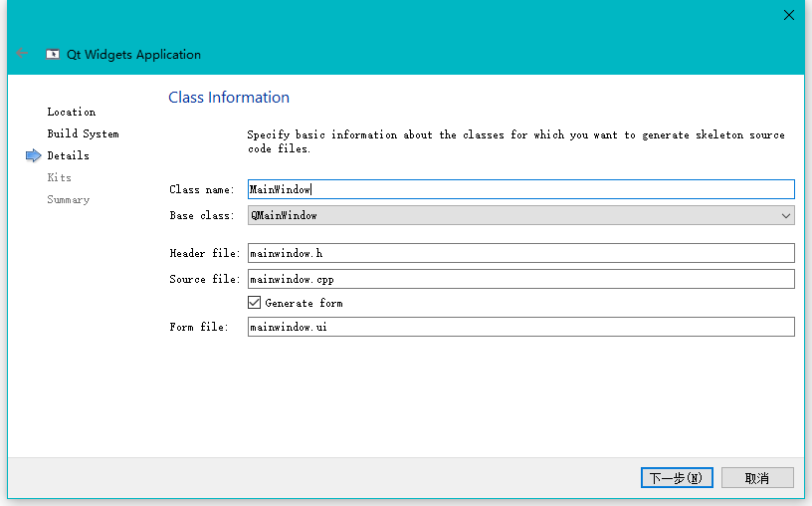The width and height of the screenshot is (812, 506).
Task: Click the 'Generate form' label text
Action: 304,303
